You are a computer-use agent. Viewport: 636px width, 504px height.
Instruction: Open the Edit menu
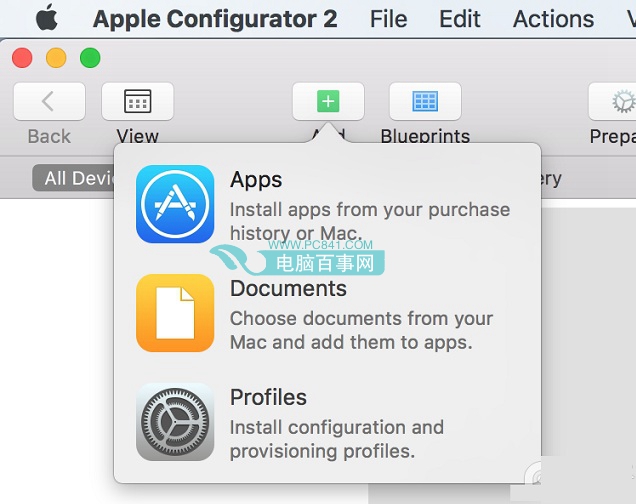pos(460,19)
